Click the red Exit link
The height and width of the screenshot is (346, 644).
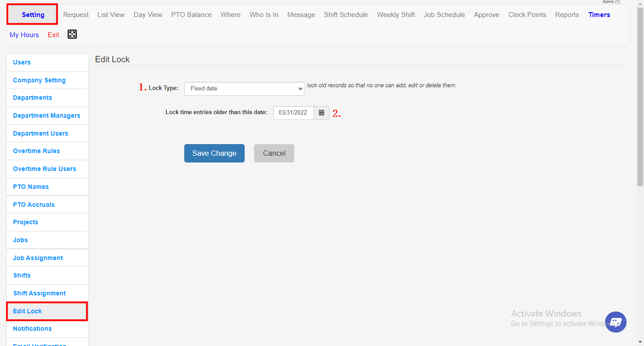tap(53, 35)
